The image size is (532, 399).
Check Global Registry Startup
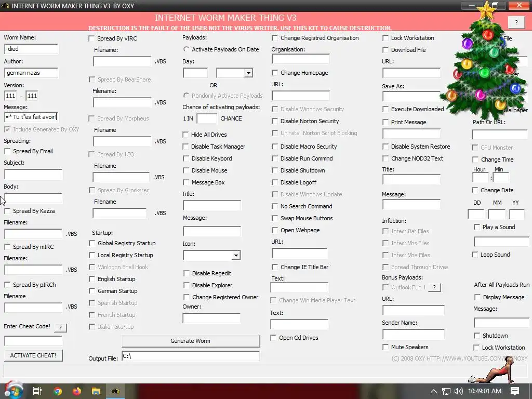click(x=92, y=243)
